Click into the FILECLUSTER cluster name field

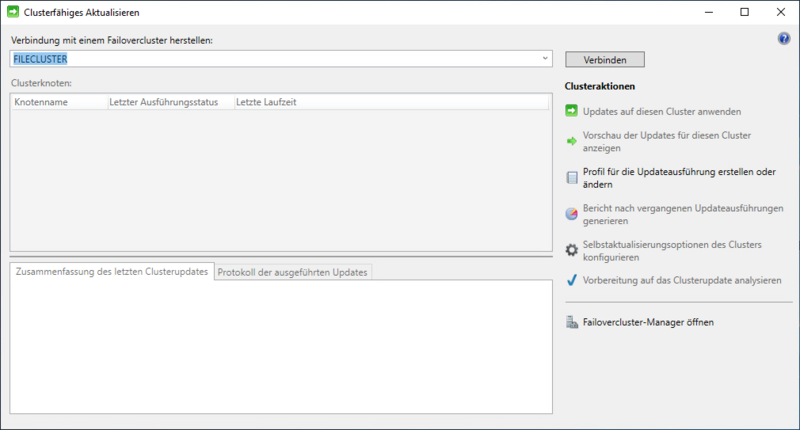tap(270, 58)
